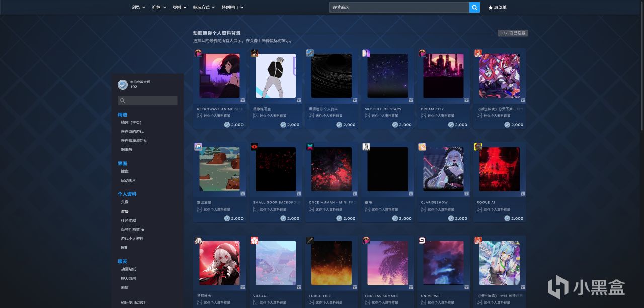The height and width of the screenshot is (308, 644).
Task: Click the 季节性徽章 sidebar entry
Action: [130, 229]
